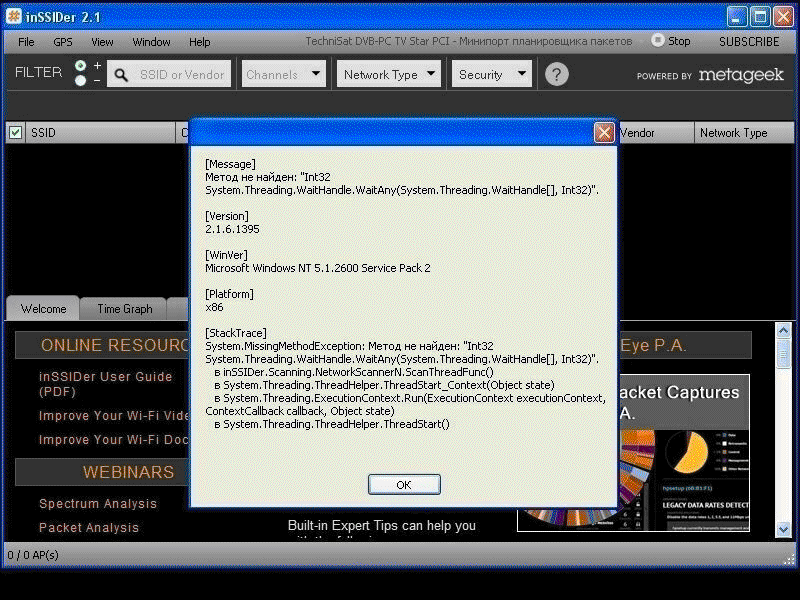Close the error dialog with red X
Image resolution: width=800 pixels, height=600 pixels.
[x=604, y=133]
